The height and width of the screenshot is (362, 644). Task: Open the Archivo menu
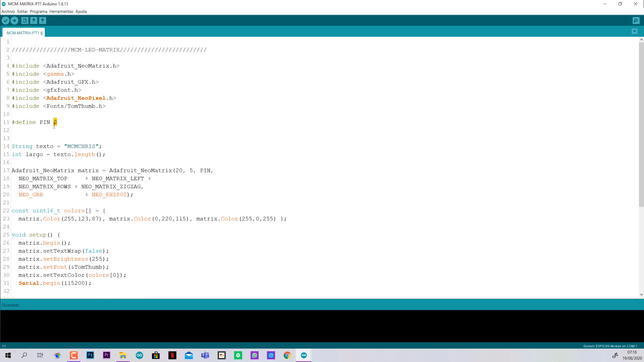(x=8, y=11)
